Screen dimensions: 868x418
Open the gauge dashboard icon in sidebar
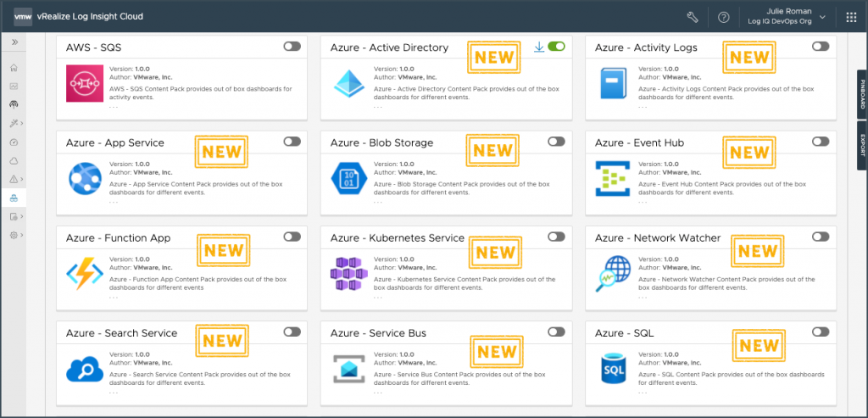click(x=14, y=142)
